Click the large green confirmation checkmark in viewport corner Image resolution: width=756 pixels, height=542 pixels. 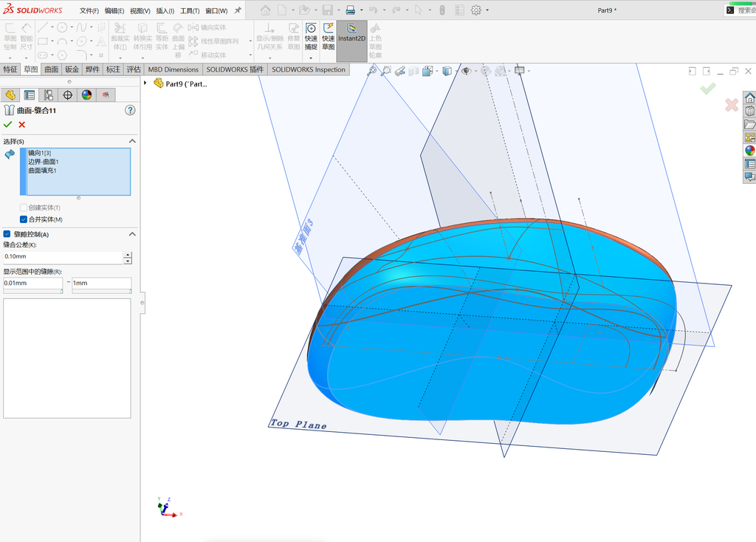708,89
